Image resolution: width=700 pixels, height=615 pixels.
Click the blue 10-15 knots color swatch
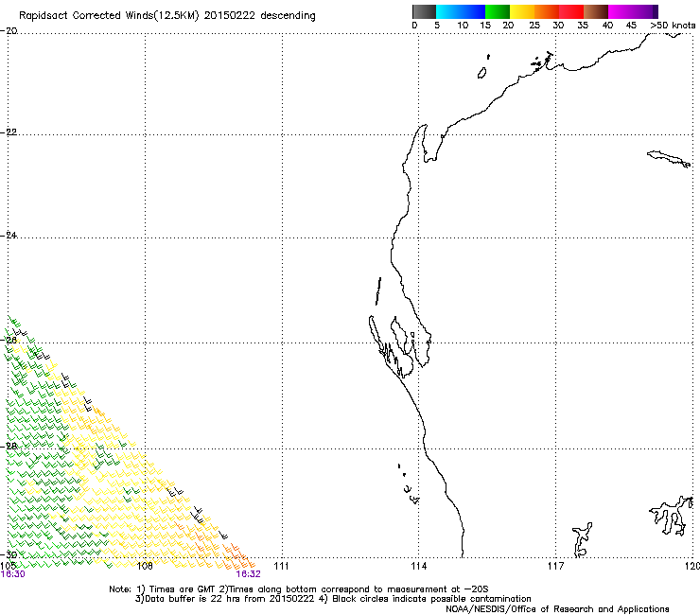(472, 11)
